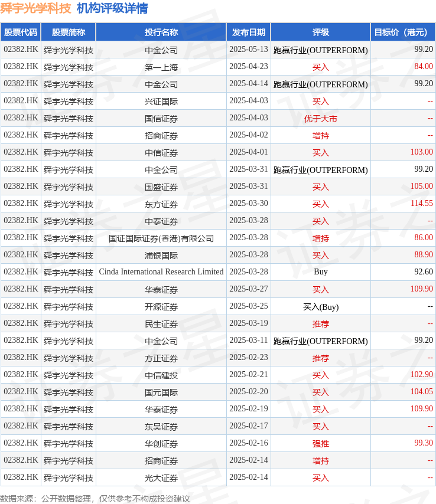The image size is (436, 504).
Task: Click the target price 86.00
Action: click(424, 237)
